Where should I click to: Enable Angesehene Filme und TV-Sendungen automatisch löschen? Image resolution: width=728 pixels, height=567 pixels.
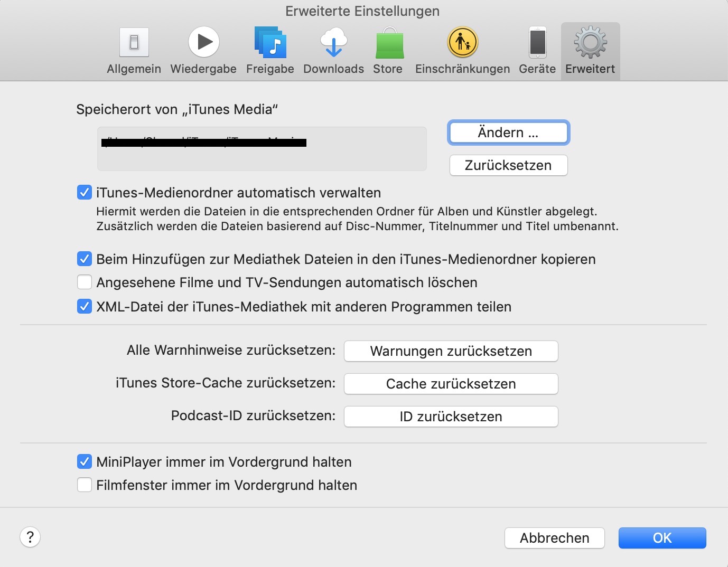[85, 282]
